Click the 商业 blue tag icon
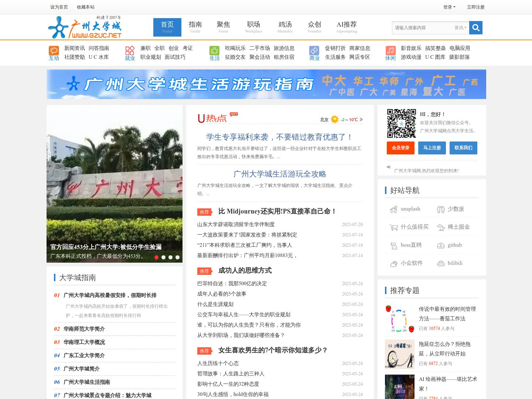Image resolution: width=532 pixels, height=399 pixels. (314, 50)
